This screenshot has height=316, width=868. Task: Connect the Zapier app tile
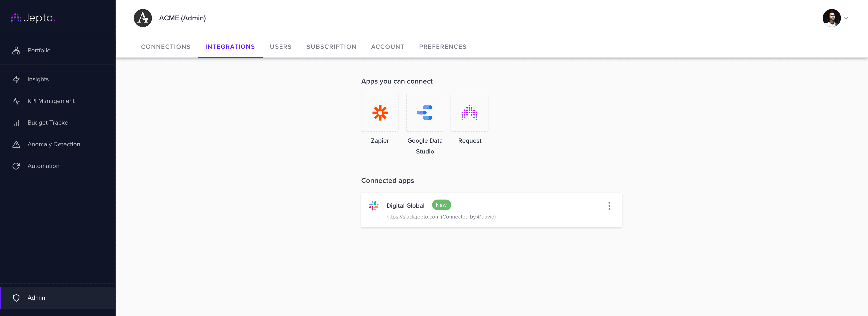click(x=380, y=113)
